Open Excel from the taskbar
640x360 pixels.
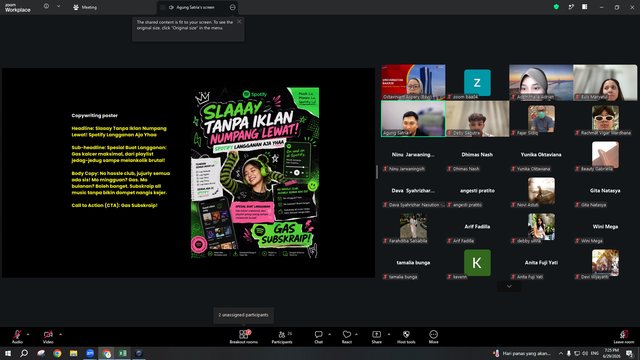pos(122,353)
